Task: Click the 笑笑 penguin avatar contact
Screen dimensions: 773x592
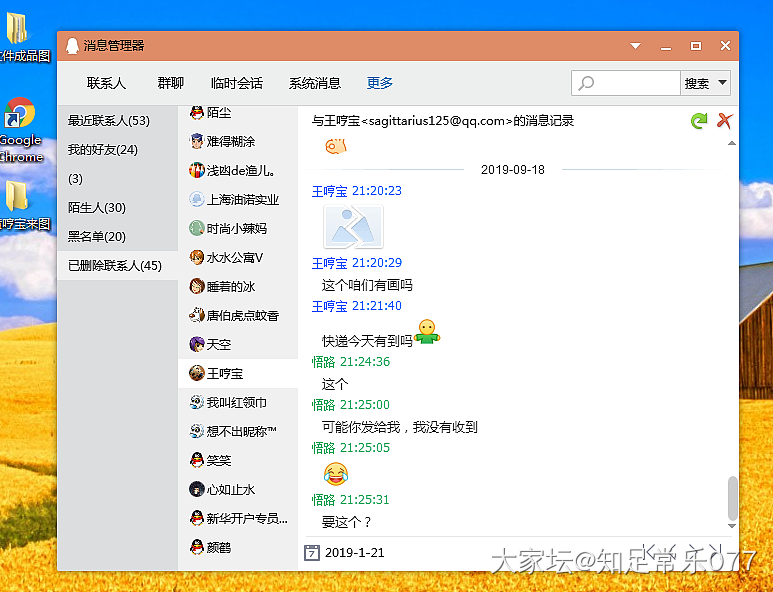Action: click(x=198, y=460)
